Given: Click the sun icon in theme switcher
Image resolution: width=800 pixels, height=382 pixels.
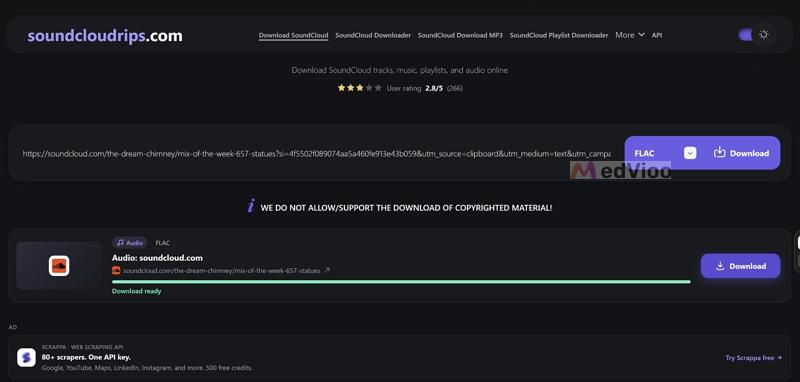Looking at the screenshot, I should click(763, 35).
